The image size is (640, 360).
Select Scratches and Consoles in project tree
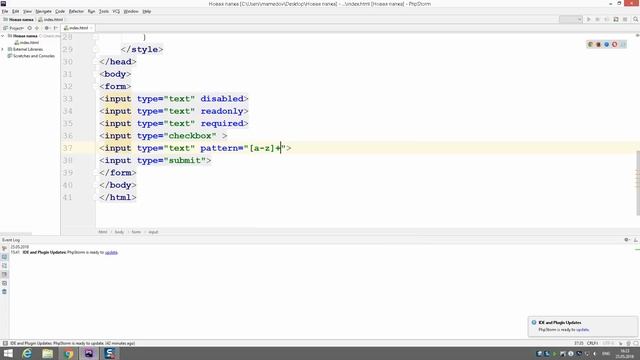[31, 56]
